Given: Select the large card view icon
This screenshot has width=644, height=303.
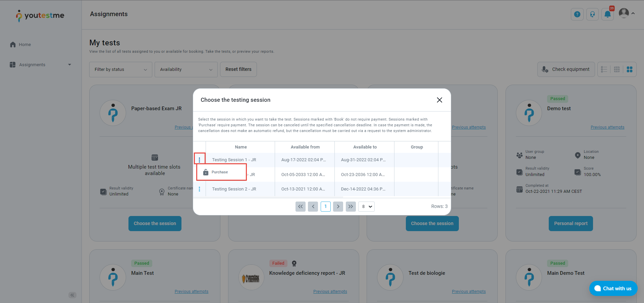Looking at the screenshot, I should tap(630, 70).
